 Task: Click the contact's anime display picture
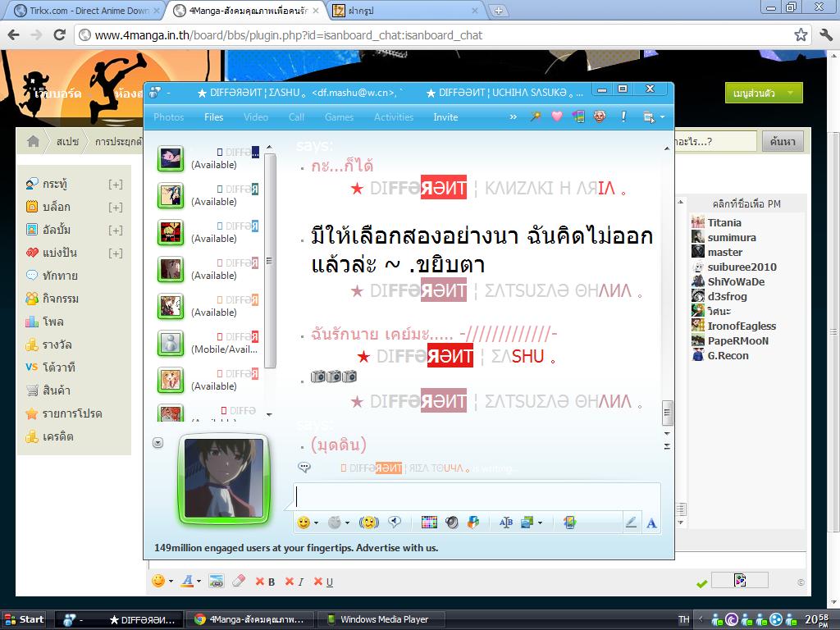point(224,479)
